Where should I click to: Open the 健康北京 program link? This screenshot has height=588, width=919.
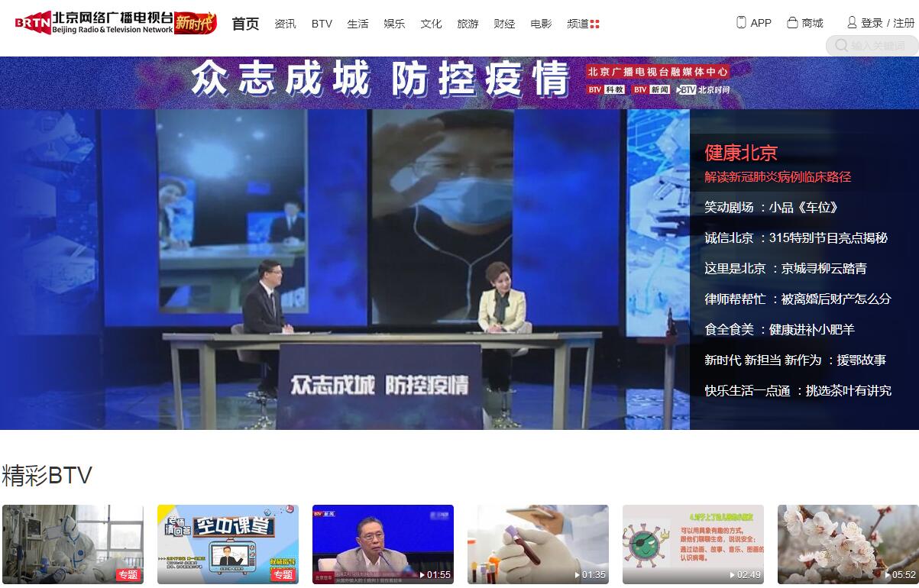(740, 153)
